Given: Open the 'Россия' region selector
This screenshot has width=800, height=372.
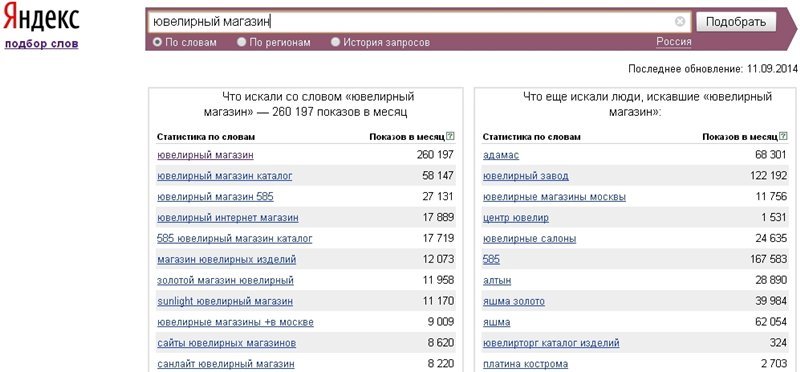Looking at the screenshot, I should click(673, 42).
